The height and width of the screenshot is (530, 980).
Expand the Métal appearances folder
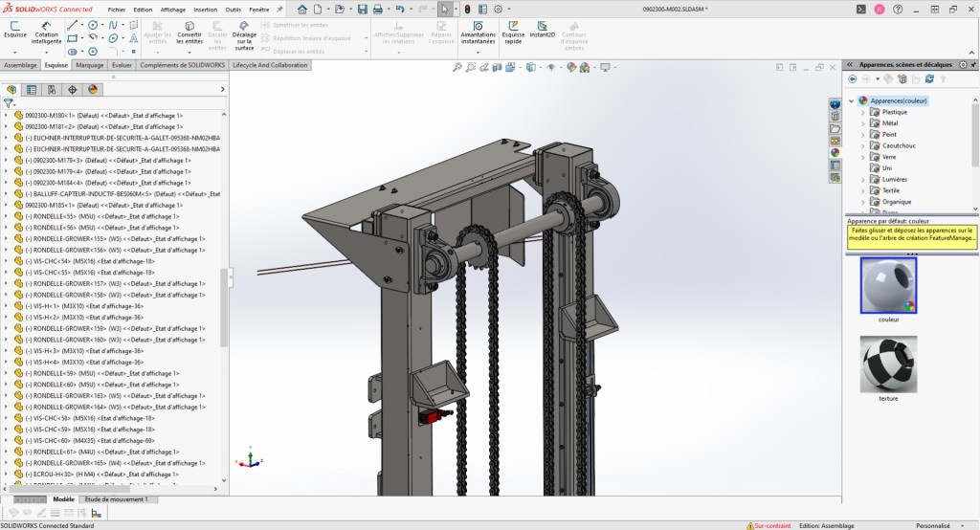point(863,123)
